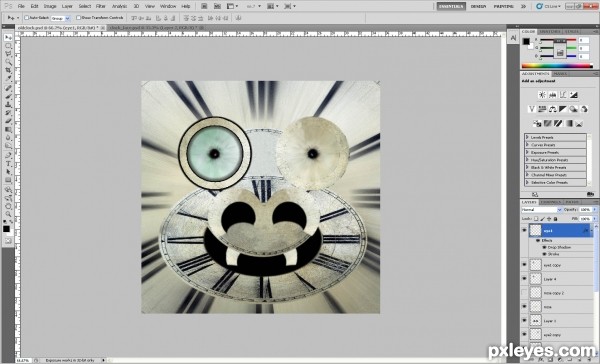Add a Photo Filter adjustment
Viewport: 600px width, 364px height.
click(x=573, y=109)
